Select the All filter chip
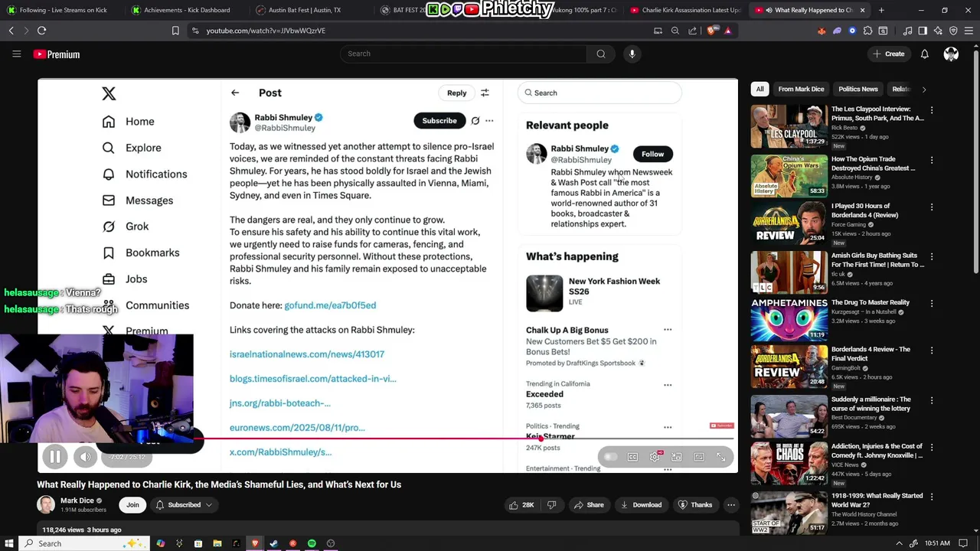The width and height of the screenshot is (980, 551). pos(759,89)
